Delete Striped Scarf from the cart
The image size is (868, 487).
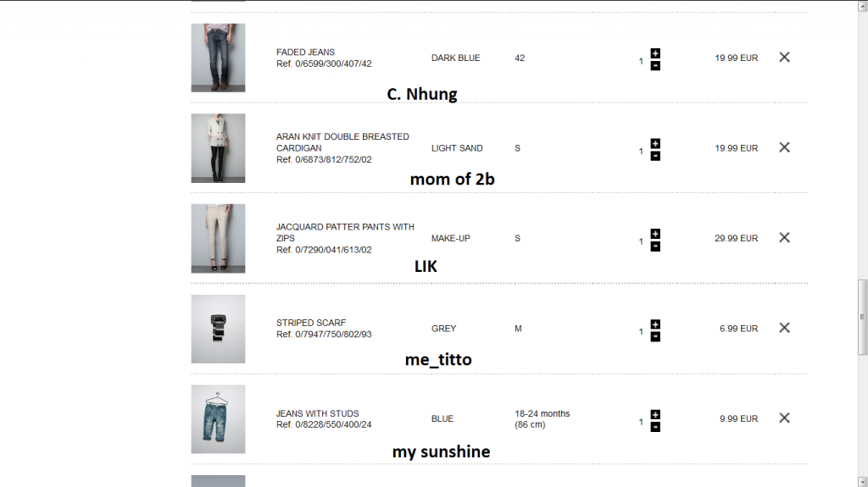tap(784, 328)
